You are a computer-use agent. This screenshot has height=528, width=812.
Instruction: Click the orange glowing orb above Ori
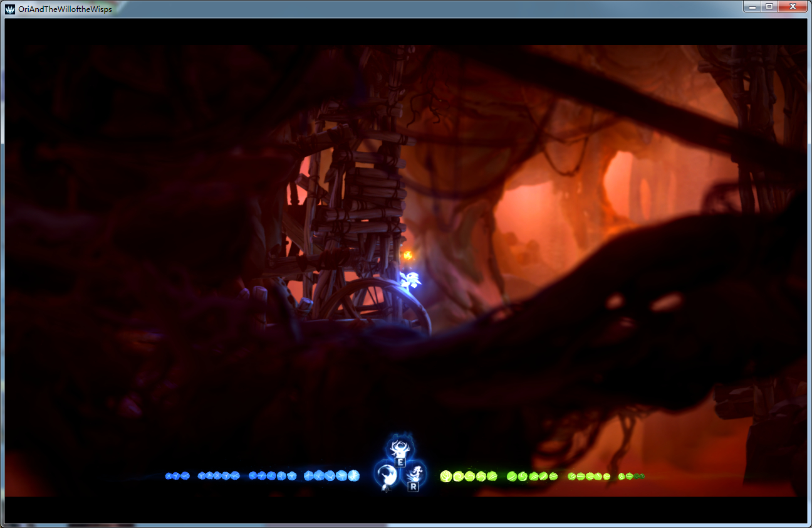[408, 255]
